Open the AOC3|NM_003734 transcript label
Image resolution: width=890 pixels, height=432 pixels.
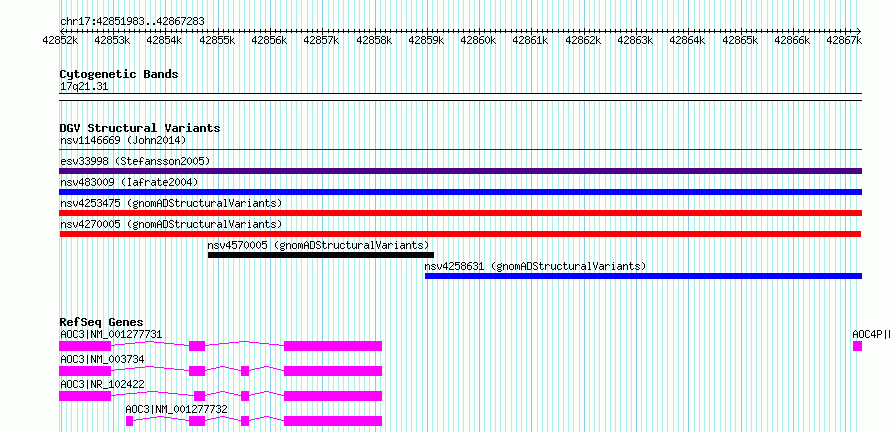pyautogui.click(x=102, y=359)
